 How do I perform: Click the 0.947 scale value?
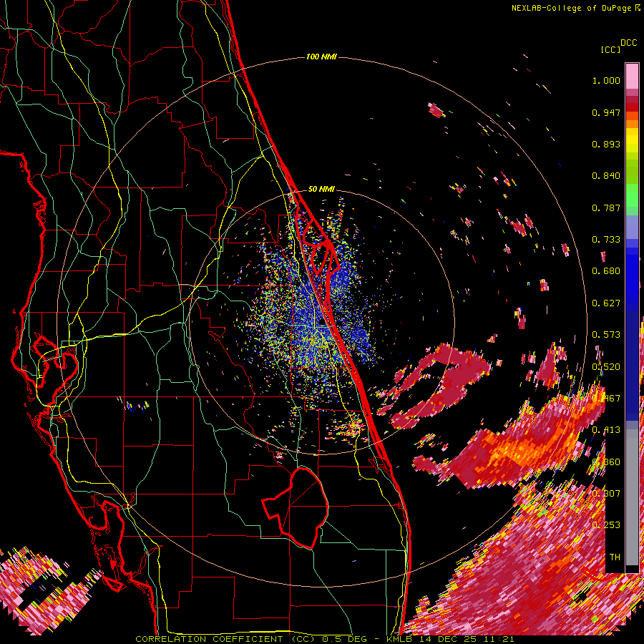pos(606,112)
